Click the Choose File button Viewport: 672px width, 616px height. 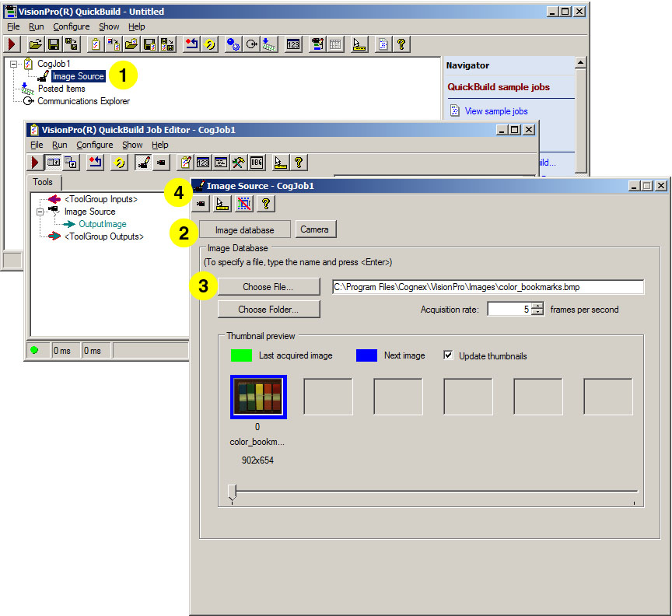tap(268, 286)
